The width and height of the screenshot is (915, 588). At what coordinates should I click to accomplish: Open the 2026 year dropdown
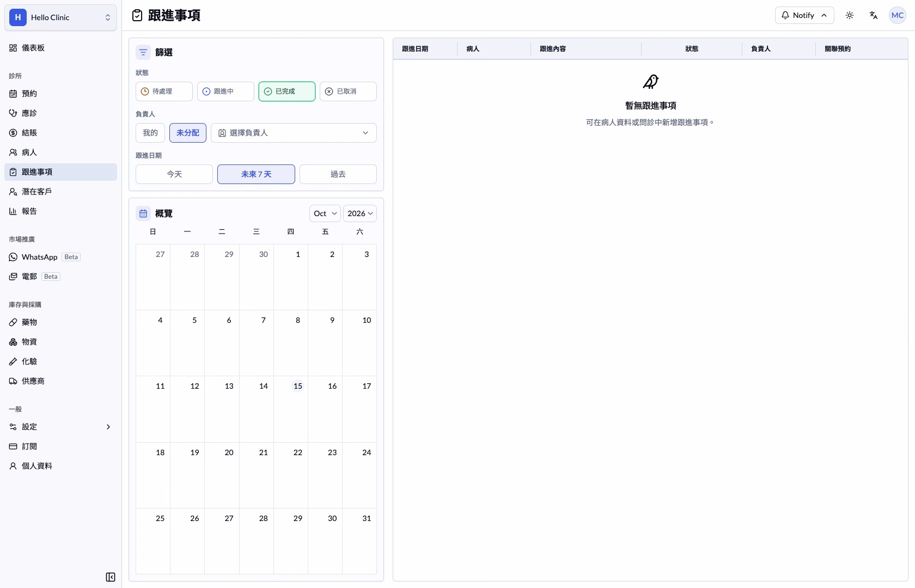pos(360,213)
